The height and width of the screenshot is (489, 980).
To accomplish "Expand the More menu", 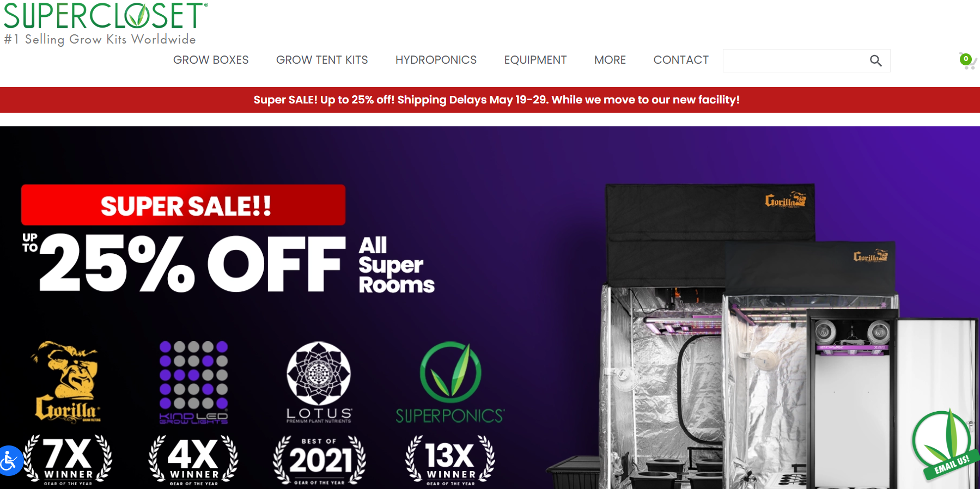I will click(x=610, y=60).
